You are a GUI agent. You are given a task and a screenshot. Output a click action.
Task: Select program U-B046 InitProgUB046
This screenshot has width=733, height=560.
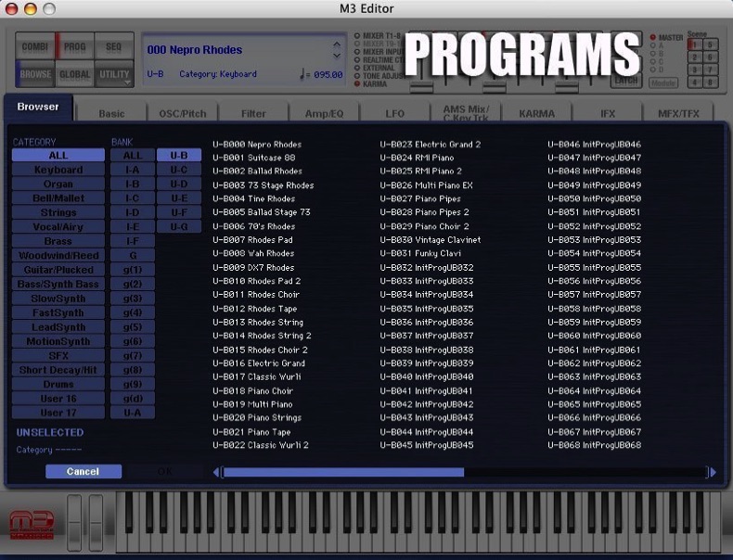point(594,145)
